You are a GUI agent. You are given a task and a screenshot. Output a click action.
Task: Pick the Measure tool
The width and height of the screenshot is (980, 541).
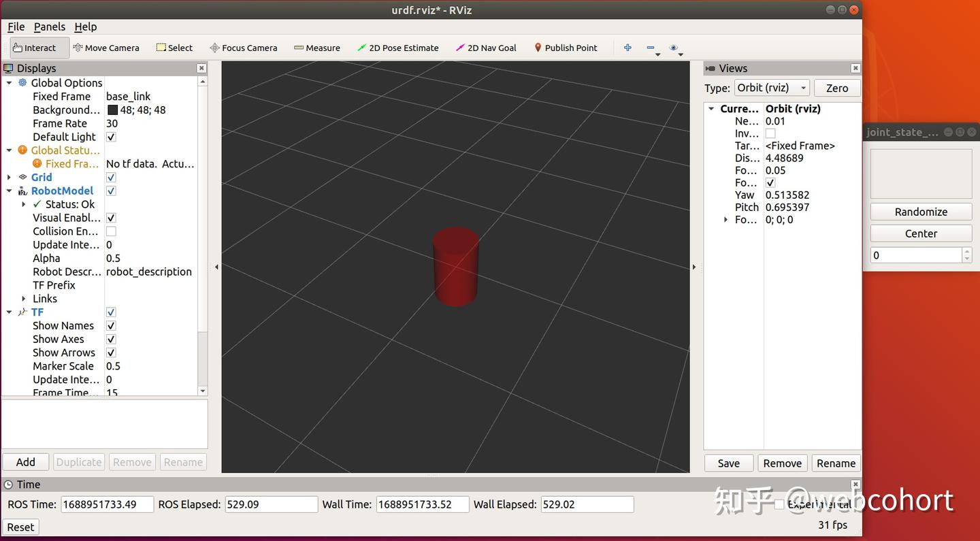(x=317, y=48)
